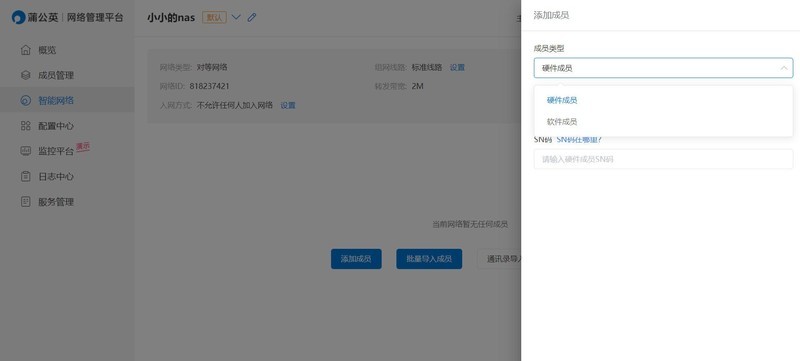The width and height of the screenshot is (800, 361).
Task: Open the 成员类型 combo box showing 硬件成员
Action: tap(663, 68)
